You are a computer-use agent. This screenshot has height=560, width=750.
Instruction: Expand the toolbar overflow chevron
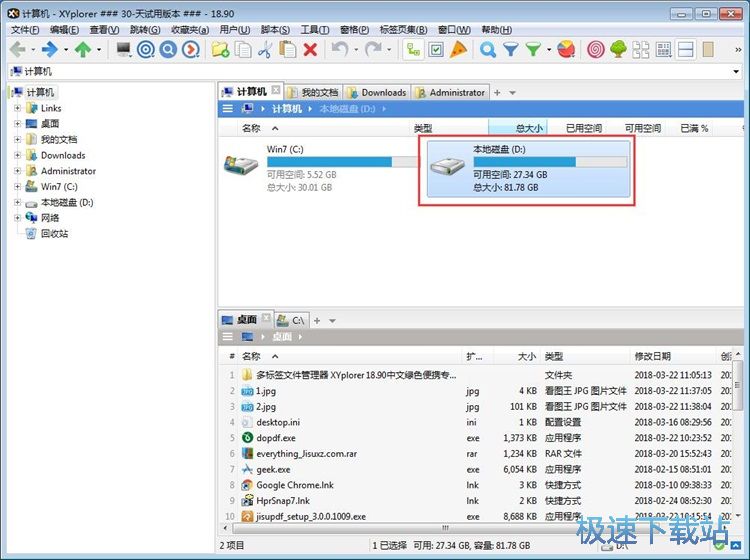[x=738, y=50]
